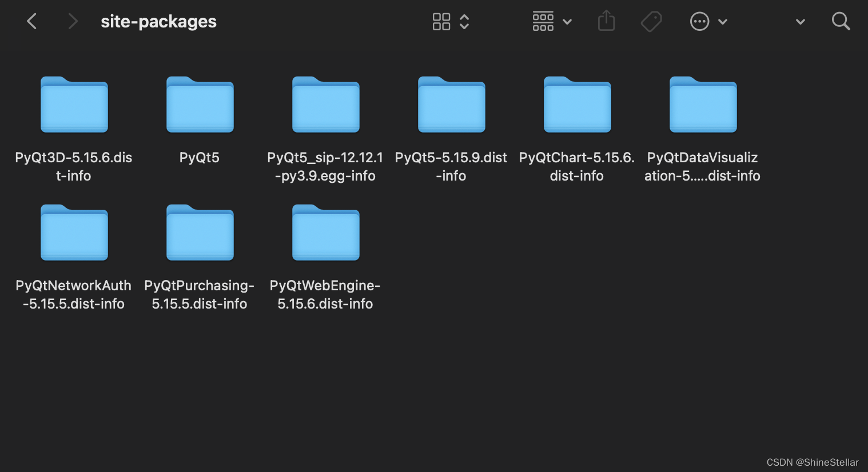Click the 'PyQtWebEngine-5.15.6.dist-info' name label
Screen dimensions: 868x472
325,294
